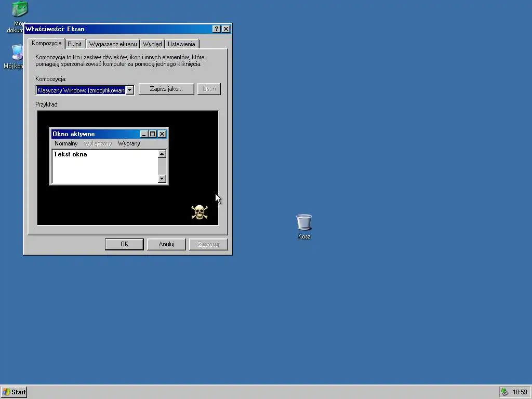The height and width of the screenshot is (399, 532).
Task: Click the greyed Zastosuj button
Action: (208, 244)
